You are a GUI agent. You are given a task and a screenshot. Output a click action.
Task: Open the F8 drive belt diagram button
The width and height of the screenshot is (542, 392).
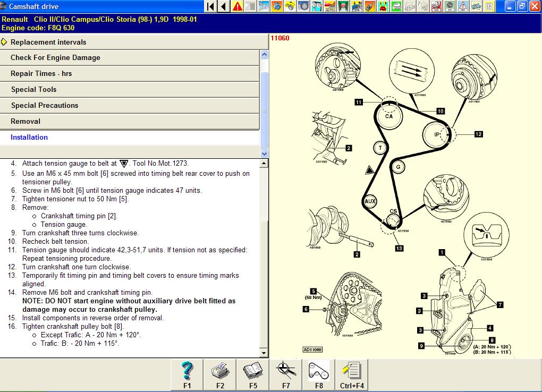pyautogui.click(x=319, y=374)
